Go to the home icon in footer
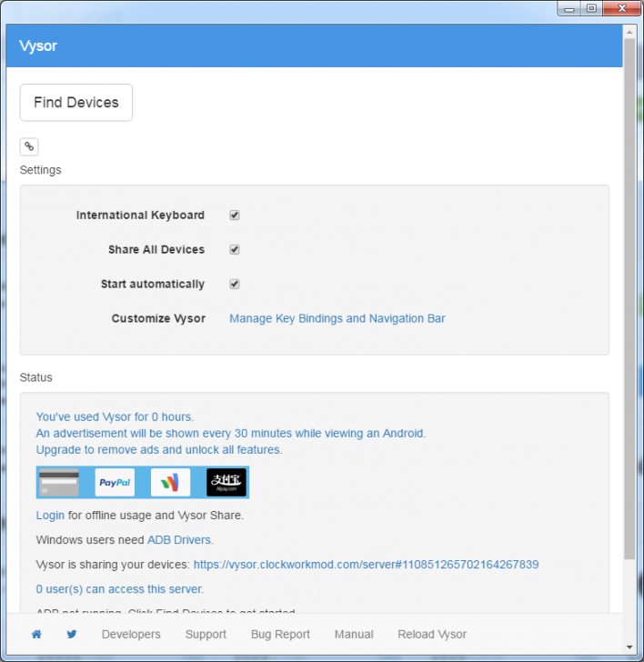Screen dimensions: 644x662 (36, 634)
